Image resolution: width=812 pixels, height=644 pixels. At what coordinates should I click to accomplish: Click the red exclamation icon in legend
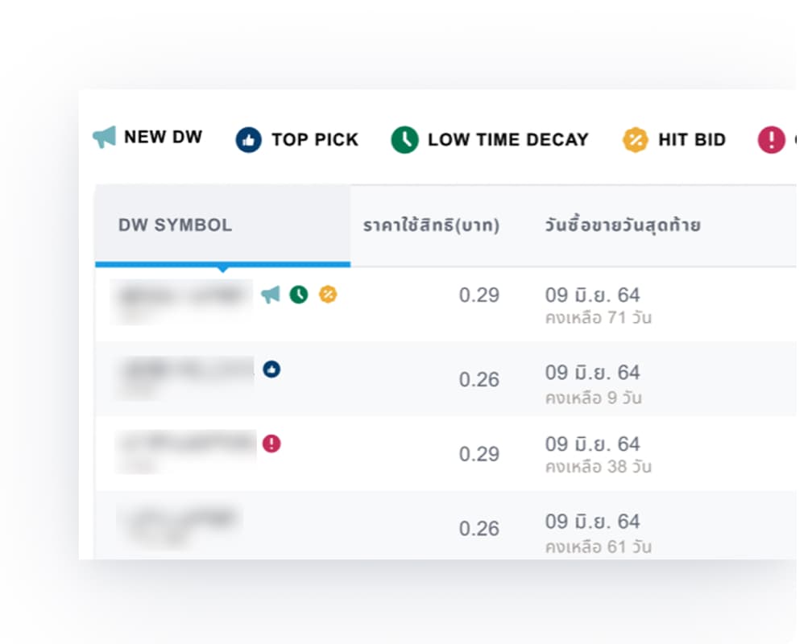click(x=771, y=140)
